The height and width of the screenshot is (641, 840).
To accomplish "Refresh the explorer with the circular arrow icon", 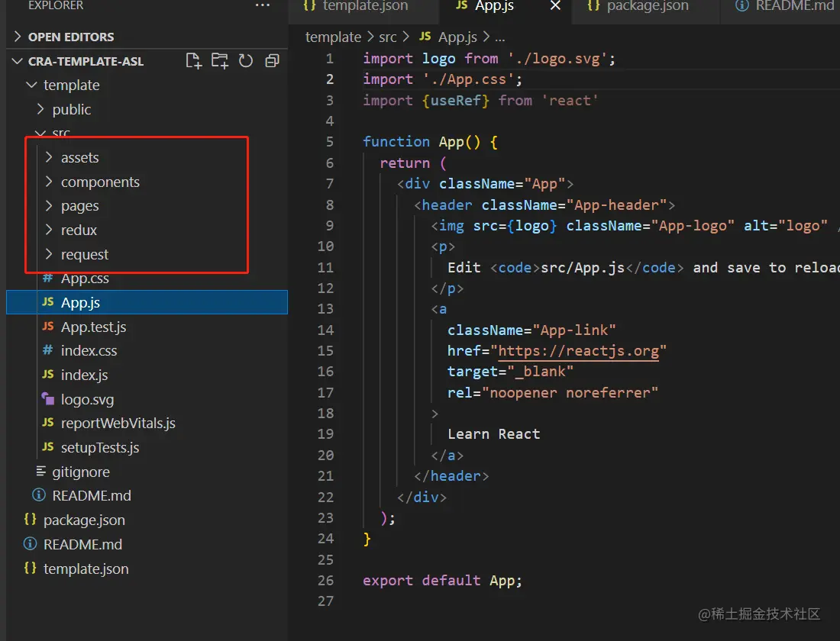I will pos(246,61).
